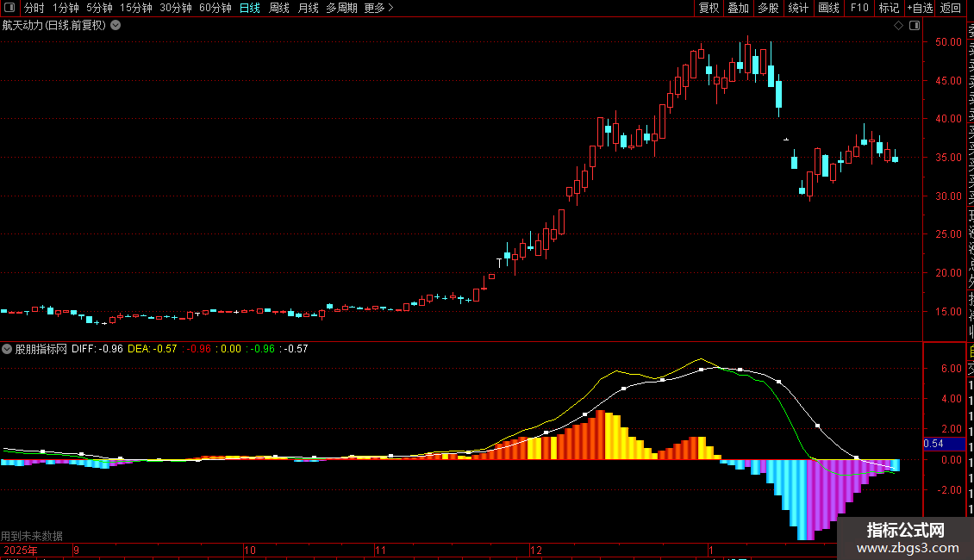Click the 15.00 price axis label

click(x=948, y=312)
